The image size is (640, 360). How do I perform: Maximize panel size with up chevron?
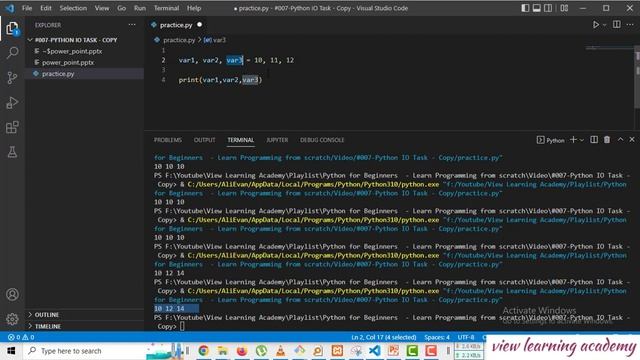[620, 140]
